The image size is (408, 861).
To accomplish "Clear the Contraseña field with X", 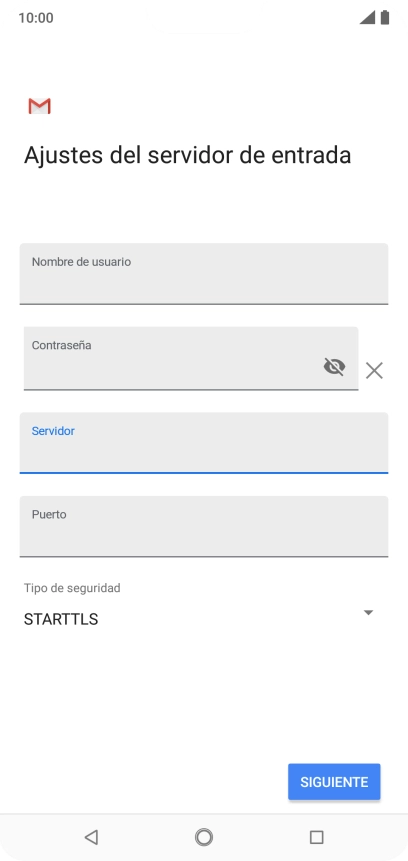I will pyautogui.click(x=375, y=371).
